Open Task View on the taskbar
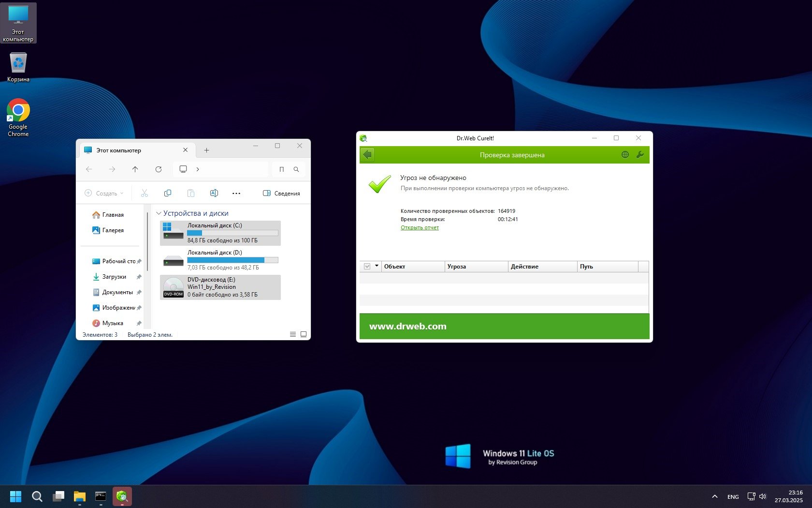Viewport: 812px width, 508px height. 58,496
